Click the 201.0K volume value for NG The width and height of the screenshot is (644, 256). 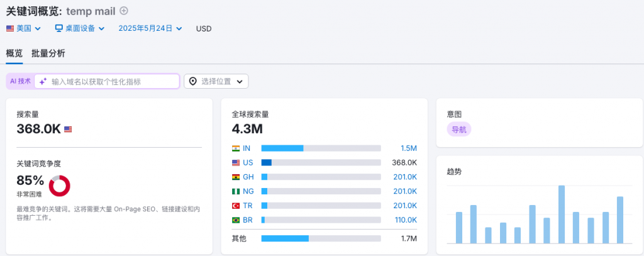click(x=406, y=191)
